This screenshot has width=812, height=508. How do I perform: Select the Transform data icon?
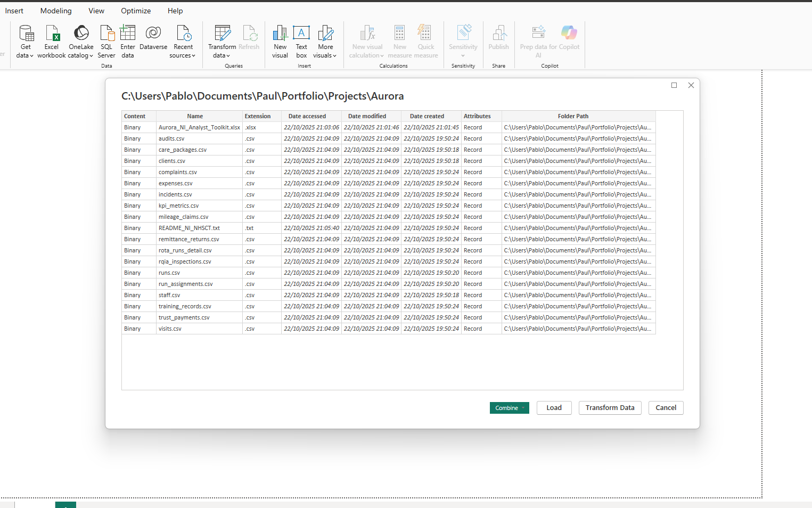(222, 33)
